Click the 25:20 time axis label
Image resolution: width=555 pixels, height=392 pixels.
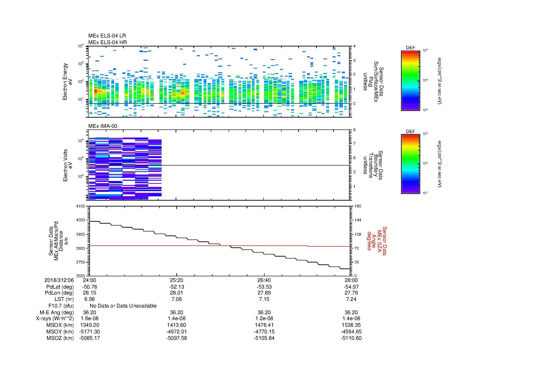tap(177, 280)
